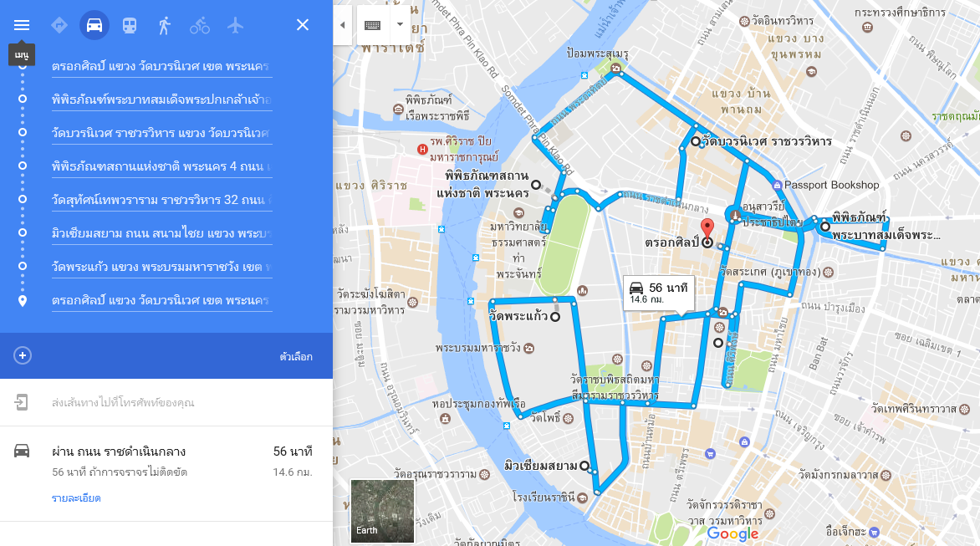Open the hamburger main menu
Image resolution: width=980 pixels, height=546 pixels.
[22, 25]
